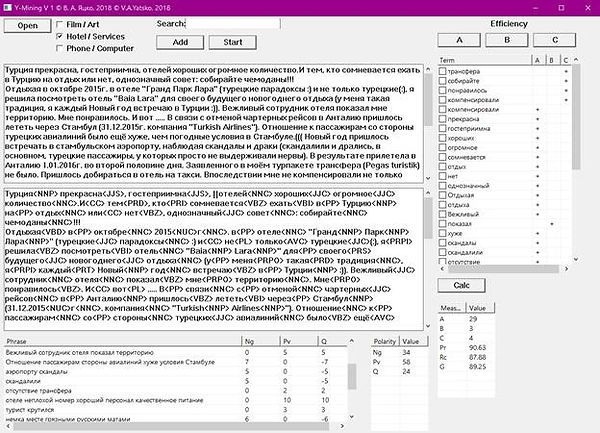This screenshot has height=433, width=600.
Task: Check the box next to гостеприимна
Action: pos(442,129)
